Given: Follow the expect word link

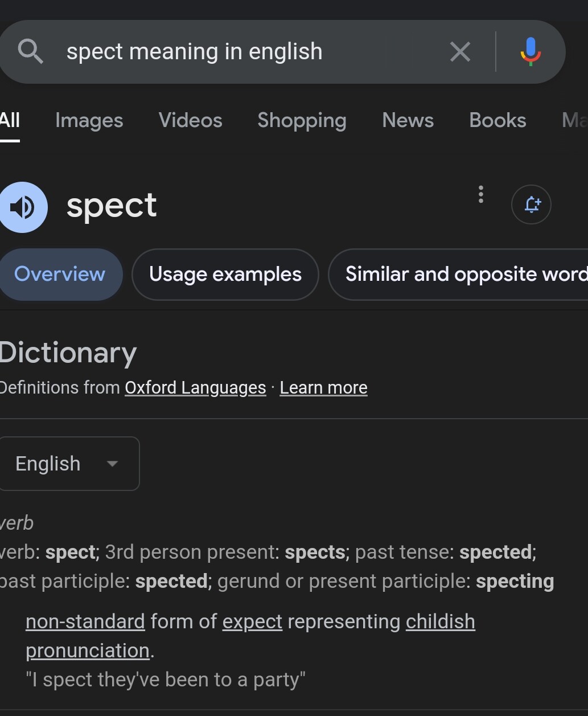Looking at the screenshot, I should click(252, 621).
